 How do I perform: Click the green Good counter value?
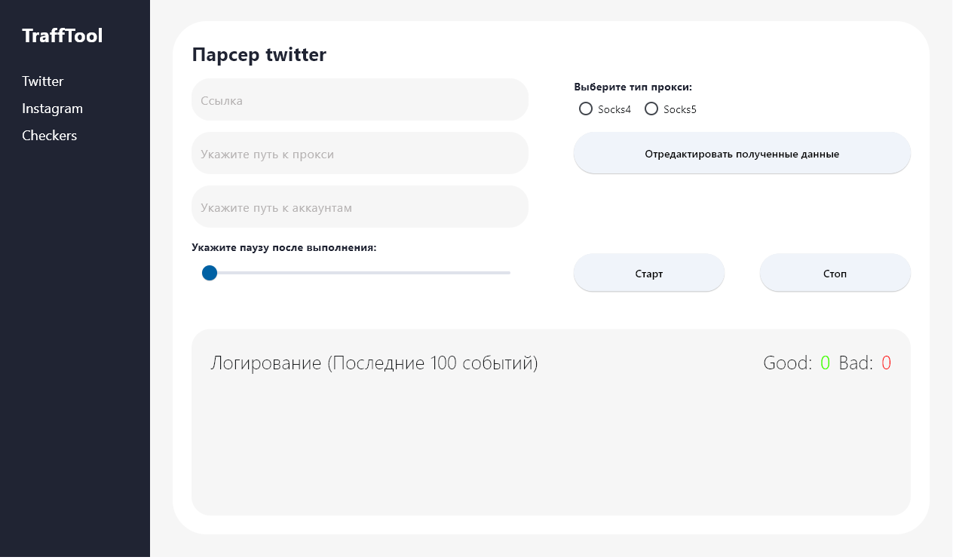[825, 363]
